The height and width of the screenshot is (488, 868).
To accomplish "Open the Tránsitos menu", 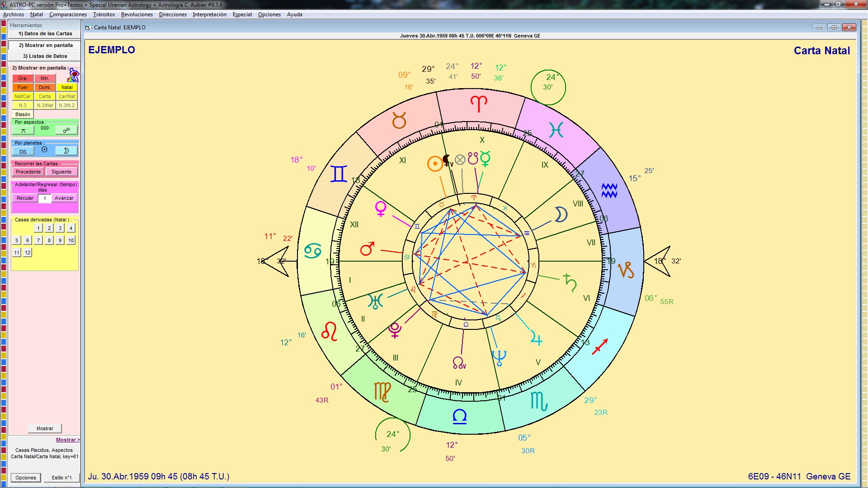I will 104,14.
